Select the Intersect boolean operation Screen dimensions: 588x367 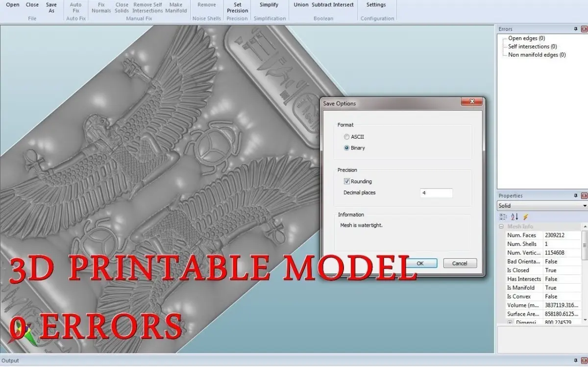click(x=343, y=5)
